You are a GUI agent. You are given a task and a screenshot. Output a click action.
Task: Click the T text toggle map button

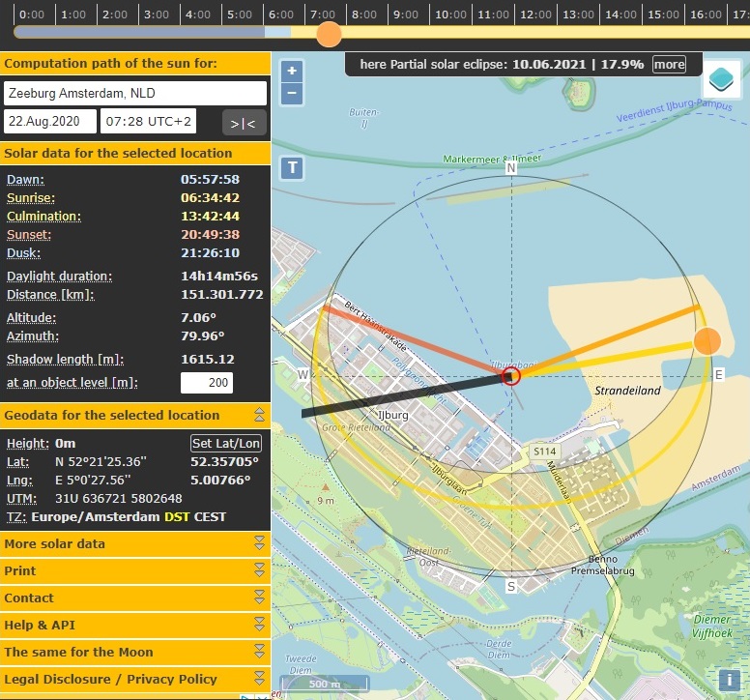(x=292, y=167)
